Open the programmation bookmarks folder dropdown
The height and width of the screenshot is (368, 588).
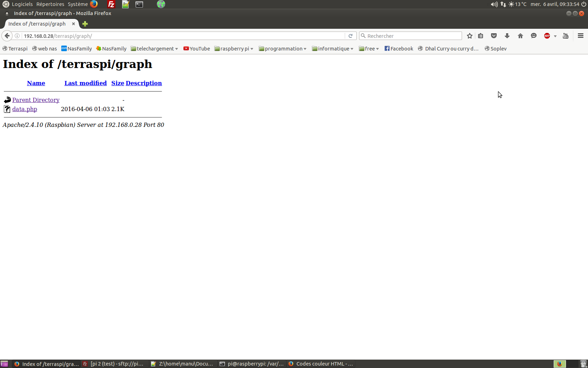(282, 49)
